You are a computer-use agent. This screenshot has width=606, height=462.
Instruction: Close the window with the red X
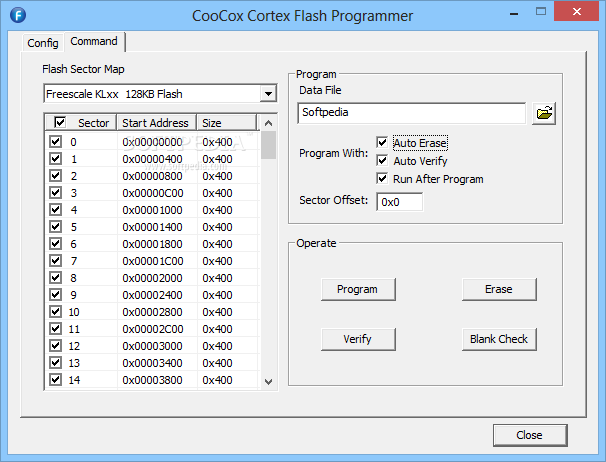pyautogui.click(x=577, y=12)
